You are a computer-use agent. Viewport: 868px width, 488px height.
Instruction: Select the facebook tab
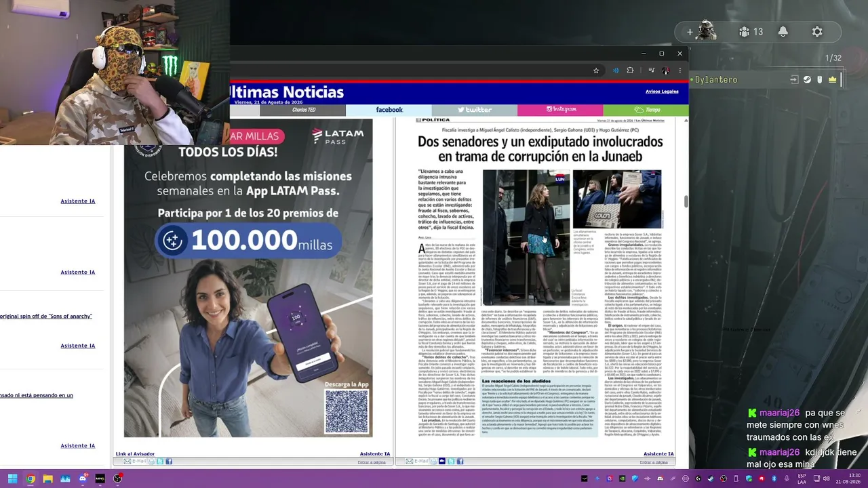point(389,110)
